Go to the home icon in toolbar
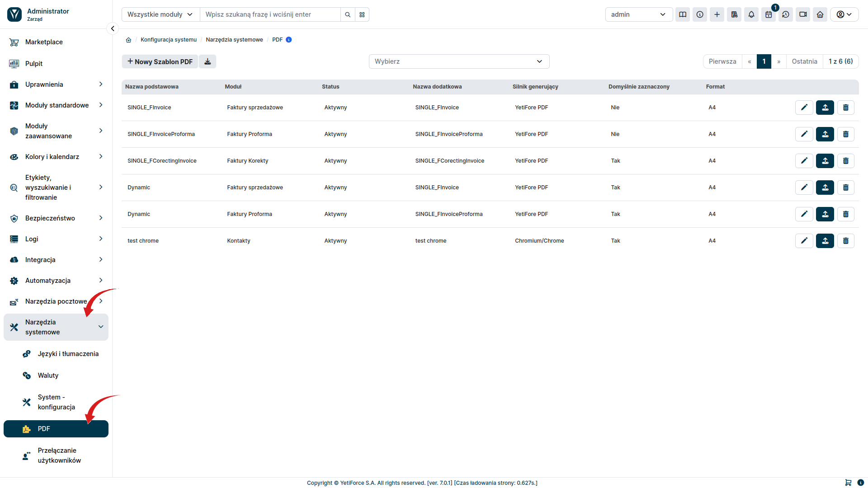The height and width of the screenshot is (488, 868). pyautogui.click(x=820, y=14)
